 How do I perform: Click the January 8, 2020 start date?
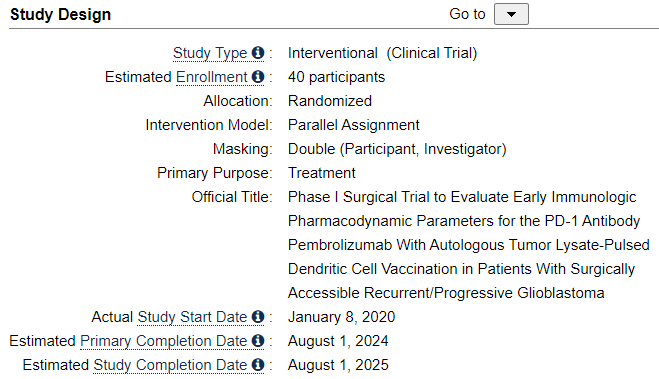click(x=341, y=317)
